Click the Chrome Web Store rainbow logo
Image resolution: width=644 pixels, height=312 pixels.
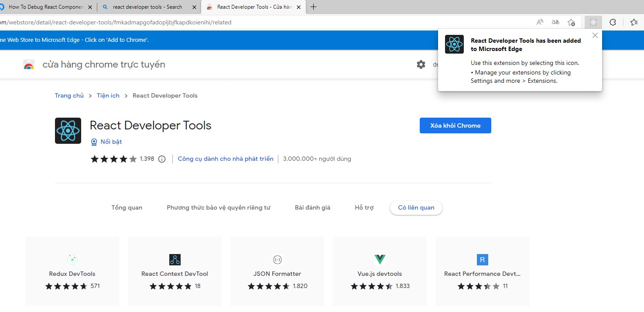click(x=29, y=65)
